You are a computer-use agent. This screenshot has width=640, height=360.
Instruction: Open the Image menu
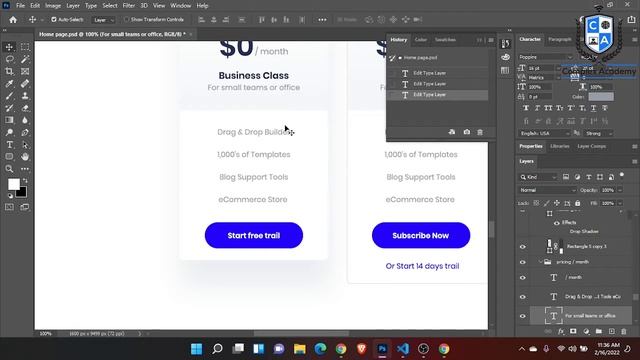click(53, 6)
